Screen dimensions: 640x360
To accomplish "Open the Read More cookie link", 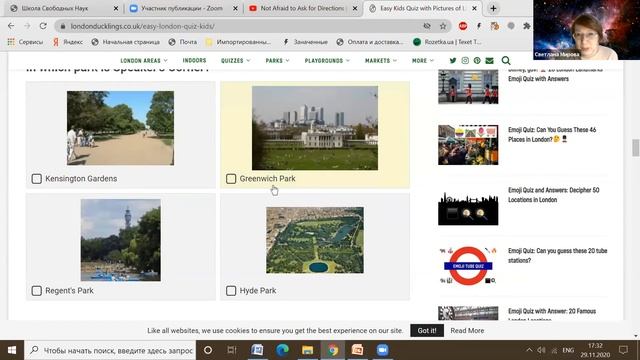I will 467,331.
